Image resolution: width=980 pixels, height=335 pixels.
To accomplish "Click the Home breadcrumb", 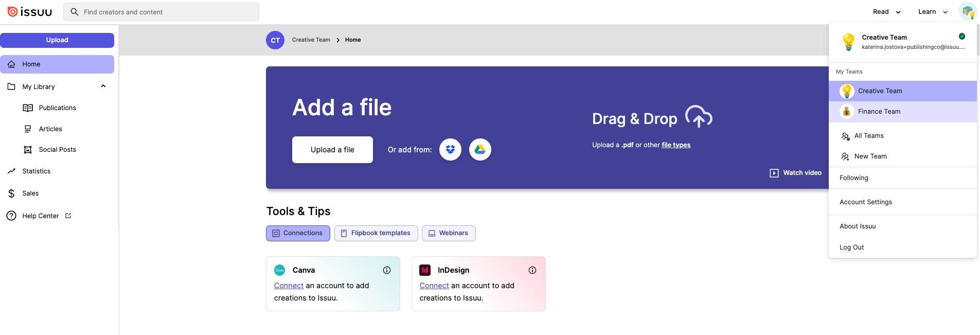I will click(353, 40).
